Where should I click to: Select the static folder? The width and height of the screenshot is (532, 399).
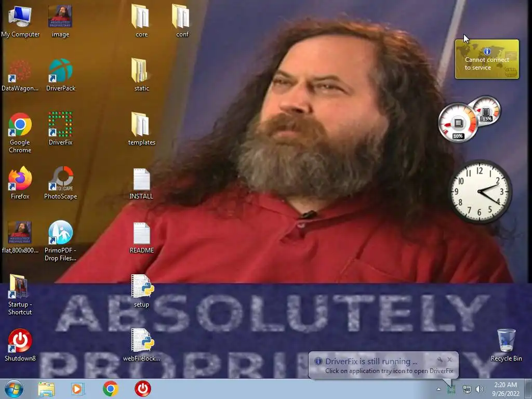(141, 75)
